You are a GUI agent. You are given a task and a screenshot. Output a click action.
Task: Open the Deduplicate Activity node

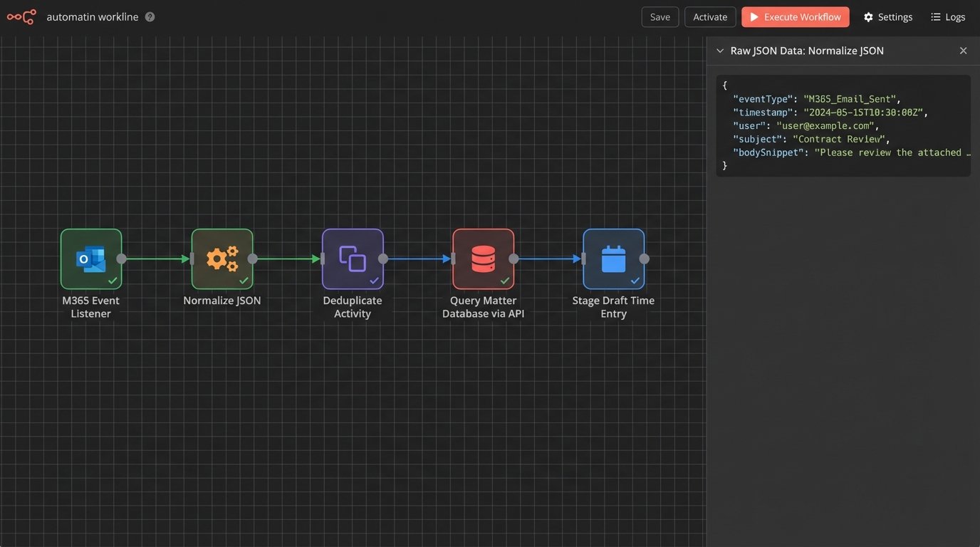point(353,259)
